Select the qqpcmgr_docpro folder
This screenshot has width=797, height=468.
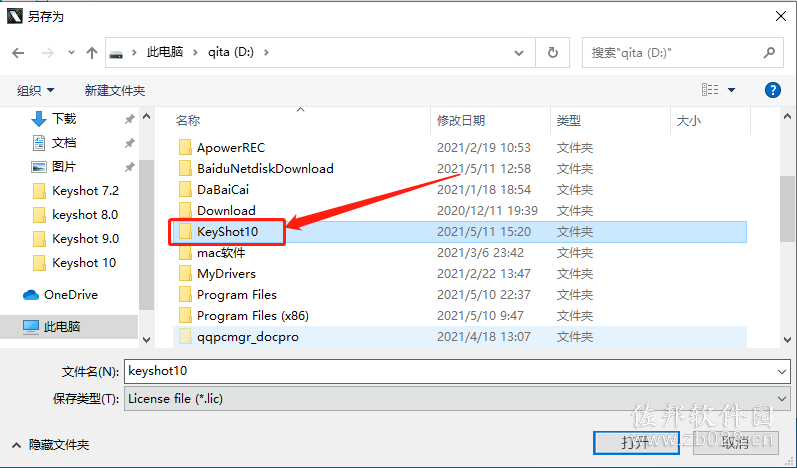point(248,337)
